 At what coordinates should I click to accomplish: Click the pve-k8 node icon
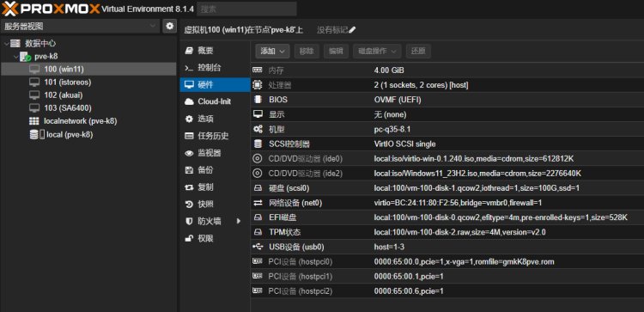coord(25,57)
